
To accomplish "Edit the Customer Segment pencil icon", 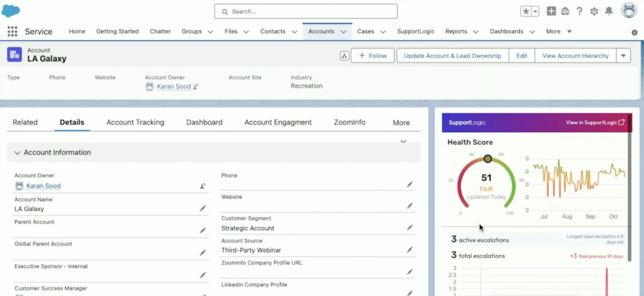I will pos(409,227).
